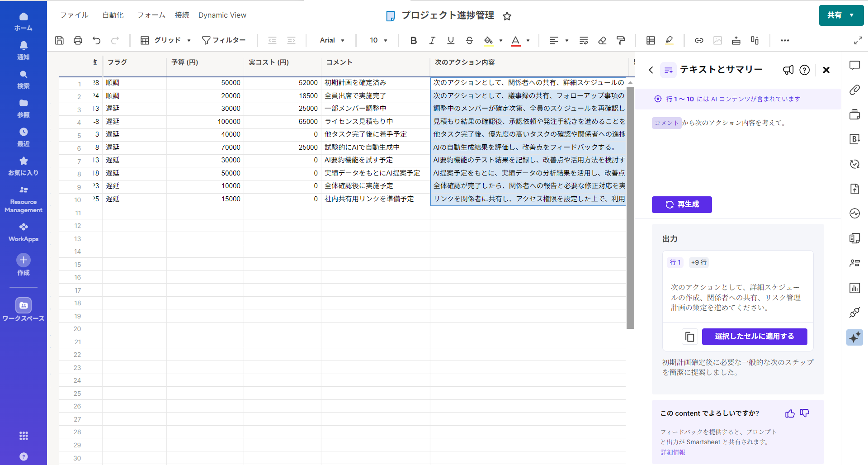Image resolution: width=868 pixels, height=465 pixels.
Task: Click the Save icon in toolbar
Action: [x=59, y=40]
